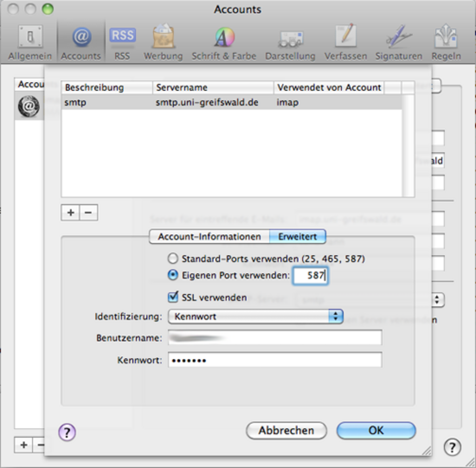Open the Verfassen preferences pane
Screen dimensions: 476x468
[345, 42]
